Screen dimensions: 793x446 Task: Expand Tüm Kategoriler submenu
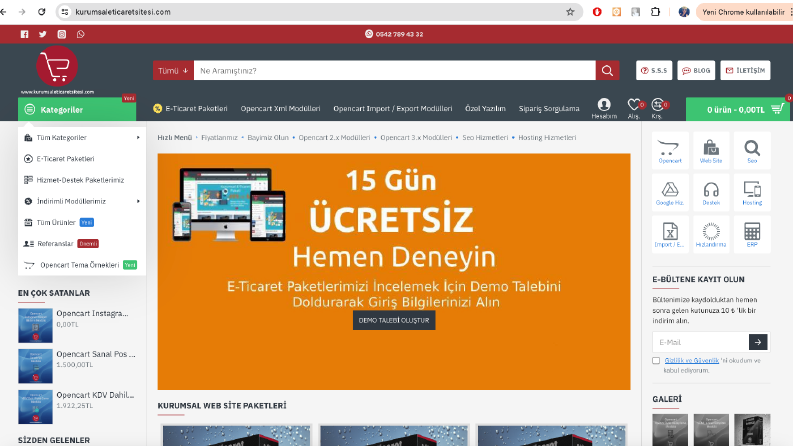pyautogui.click(x=138, y=138)
